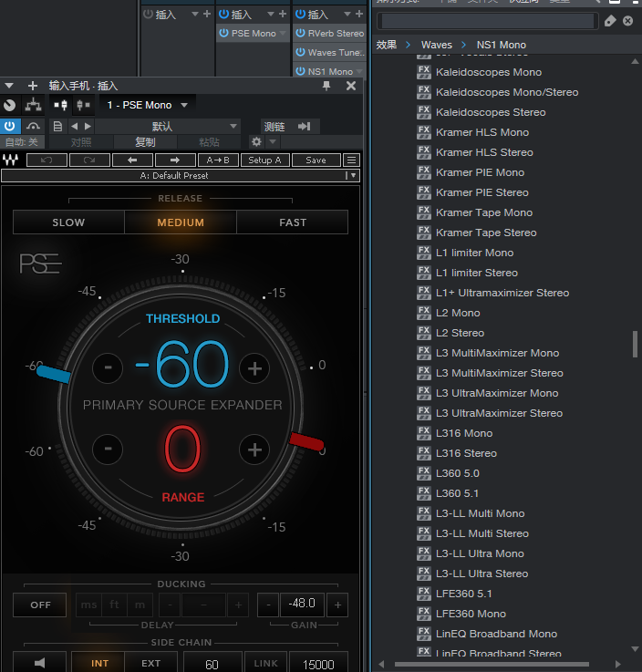Click the second insert position icon
This screenshot has width=642, height=672.
[83, 105]
